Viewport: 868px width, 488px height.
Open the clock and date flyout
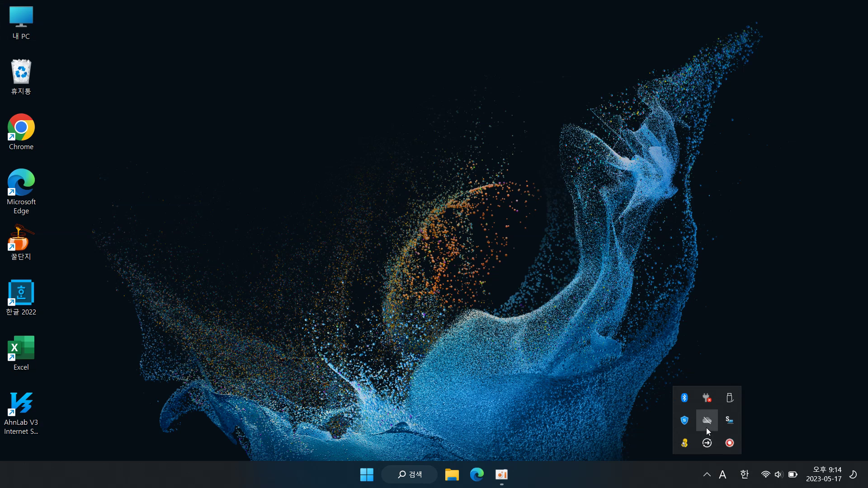[824, 474]
